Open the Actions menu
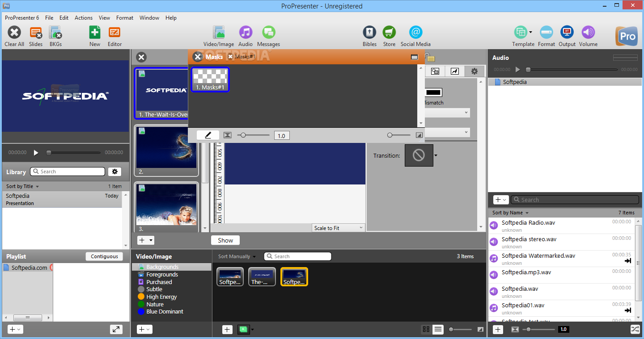 [x=84, y=18]
